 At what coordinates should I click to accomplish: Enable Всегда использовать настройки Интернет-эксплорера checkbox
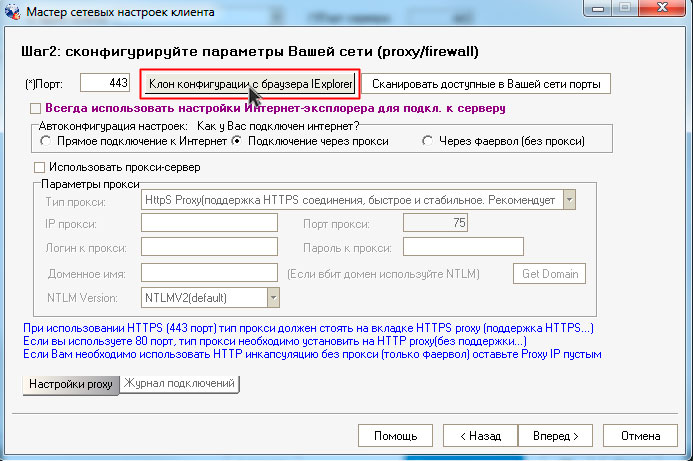point(35,108)
